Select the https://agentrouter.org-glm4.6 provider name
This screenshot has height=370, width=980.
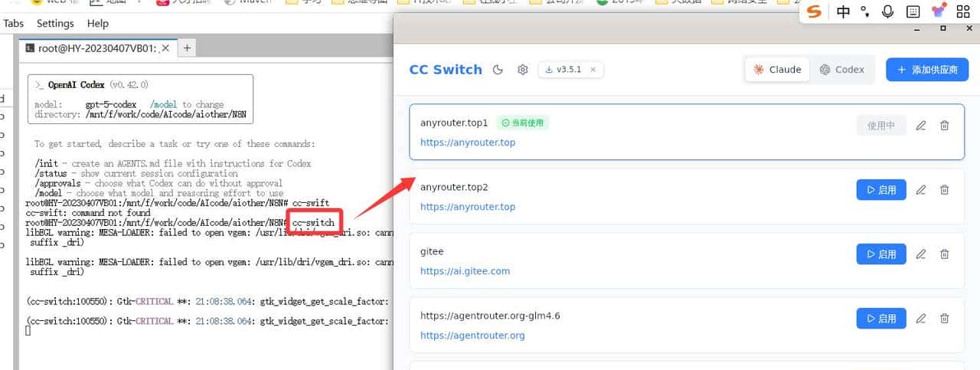[x=490, y=316]
